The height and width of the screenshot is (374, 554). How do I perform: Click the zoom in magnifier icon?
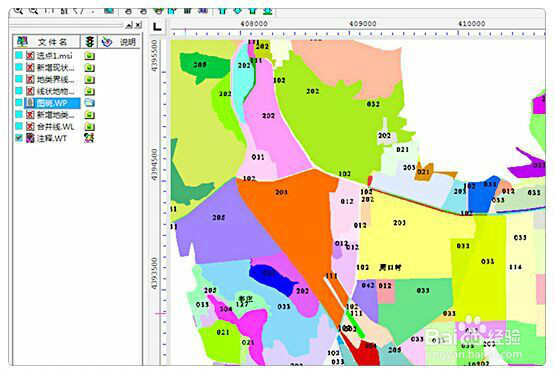tap(18, 11)
